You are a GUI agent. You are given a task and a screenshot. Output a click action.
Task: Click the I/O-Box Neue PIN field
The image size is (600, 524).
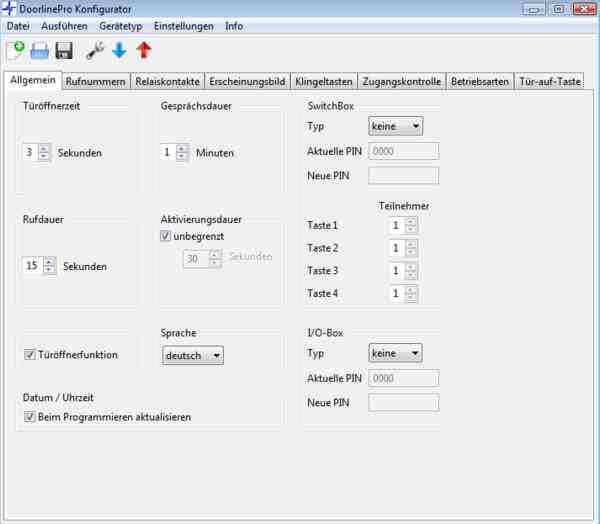point(404,402)
